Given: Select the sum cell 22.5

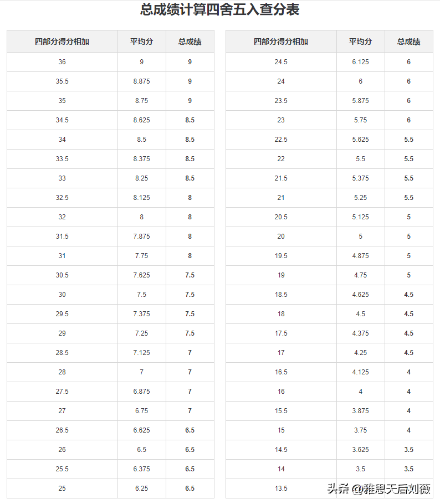Looking at the screenshot, I should [x=281, y=140].
